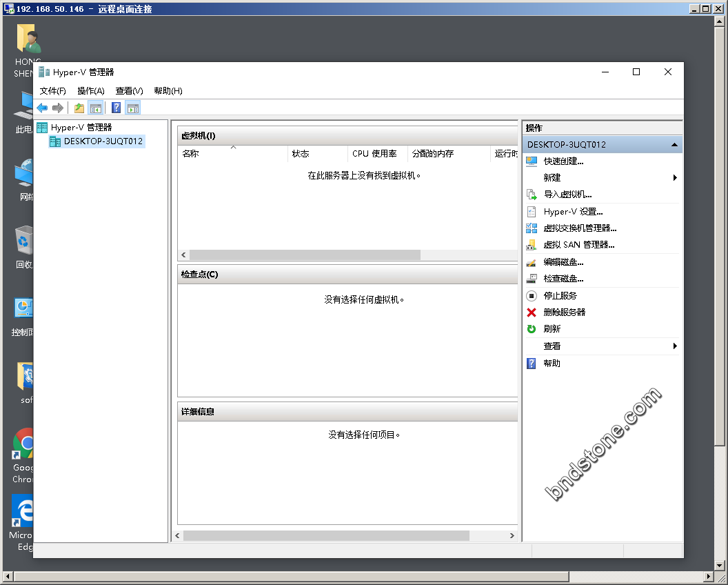Click the Up one level folder icon

[79, 108]
